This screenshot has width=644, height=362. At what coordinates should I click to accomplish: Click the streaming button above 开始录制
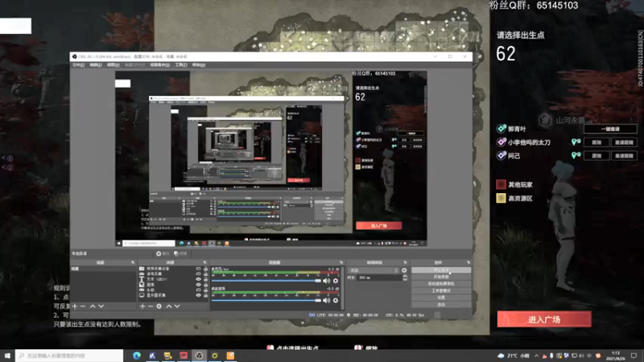pos(441,270)
